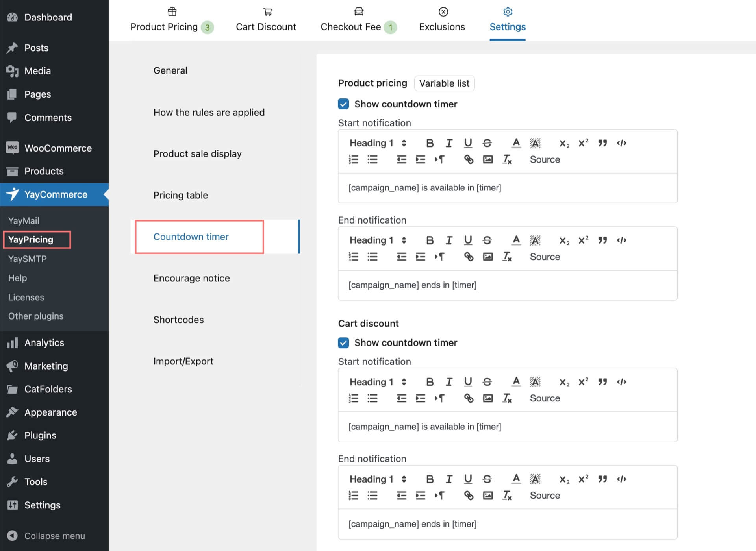Screen dimensions: 756x551
Task: Toggle Show countdown timer for Product pricing
Action: tap(343, 104)
